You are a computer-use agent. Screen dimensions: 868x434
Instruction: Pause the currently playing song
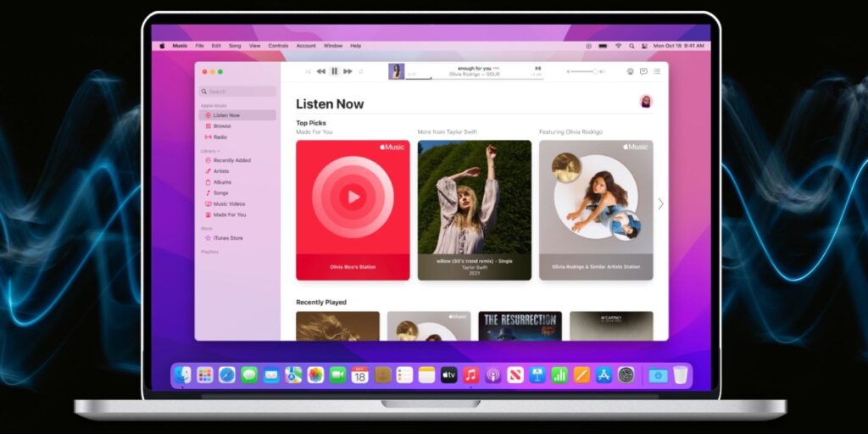point(334,71)
